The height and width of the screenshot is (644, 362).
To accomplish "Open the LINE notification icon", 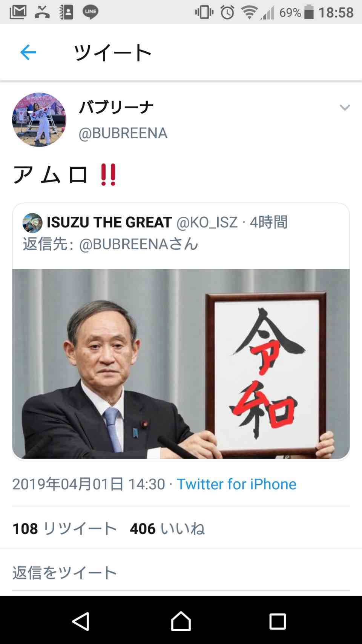I will pyautogui.click(x=90, y=12).
